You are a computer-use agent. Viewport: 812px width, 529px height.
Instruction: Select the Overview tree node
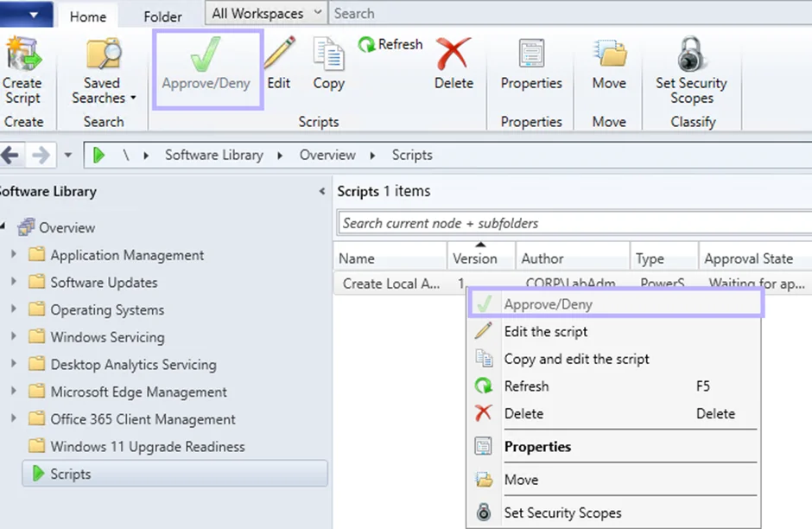(x=67, y=227)
